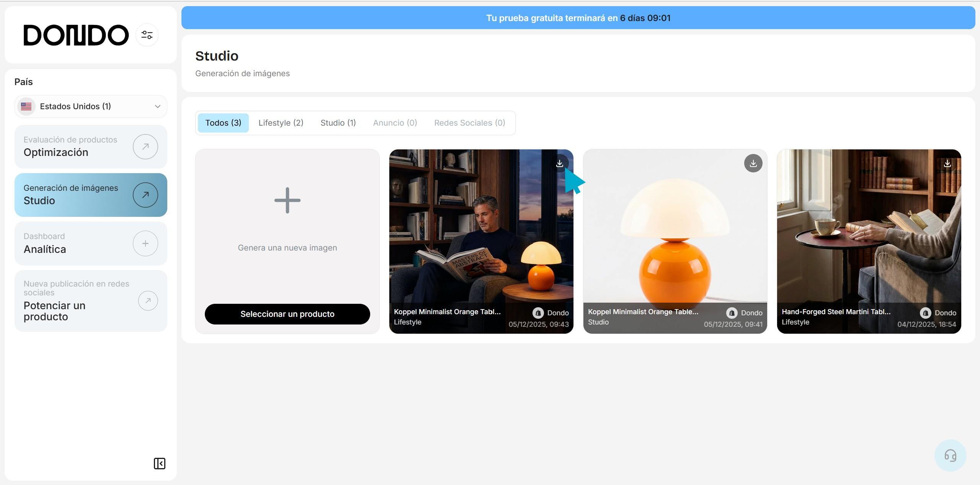Viewport: 980px width, 485px height.
Task: Click the country dropdown chevron arrow
Action: pos(157,107)
